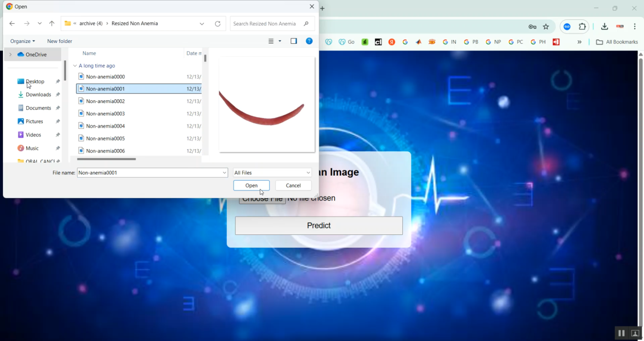Click the Up one level arrow icon
Image resolution: width=644 pixels, height=341 pixels.
click(52, 24)
